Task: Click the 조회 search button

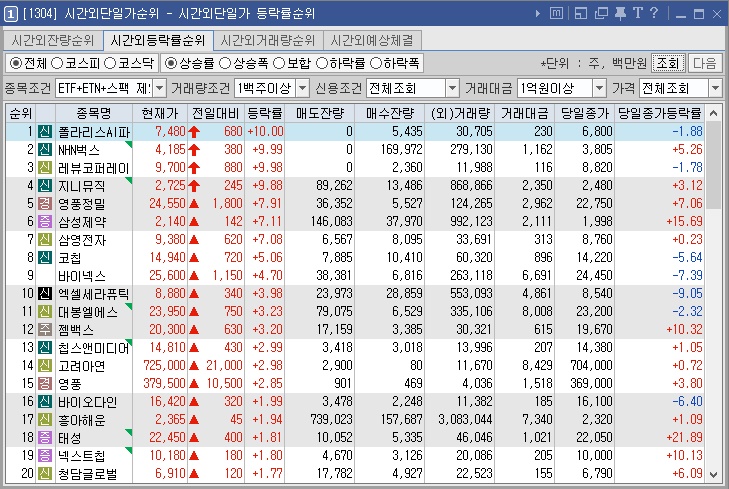Action: [668, 63]
